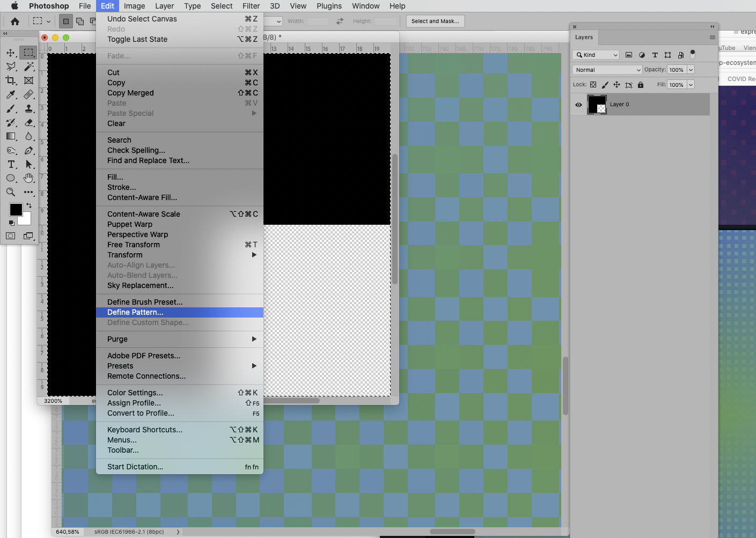This screenshot has height=538, width=756.
Task: Activate the Eyedropper tool
Action: 11,94
